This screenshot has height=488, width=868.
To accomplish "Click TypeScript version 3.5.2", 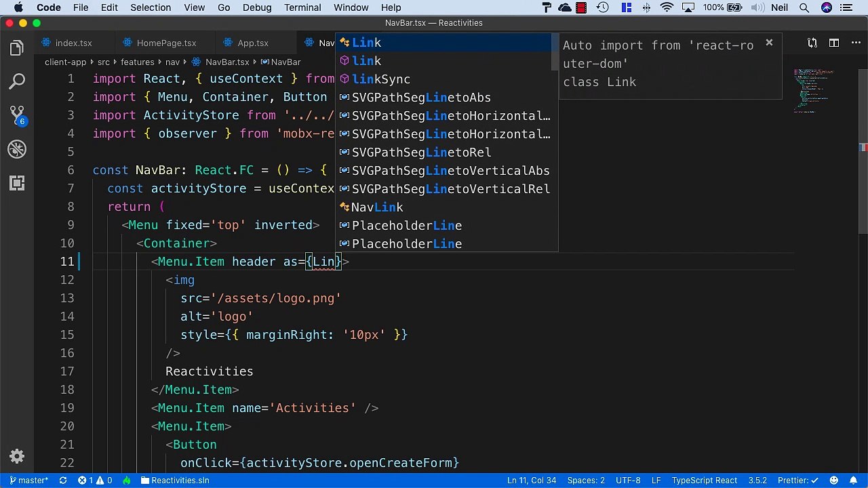I will pos(757,481).
